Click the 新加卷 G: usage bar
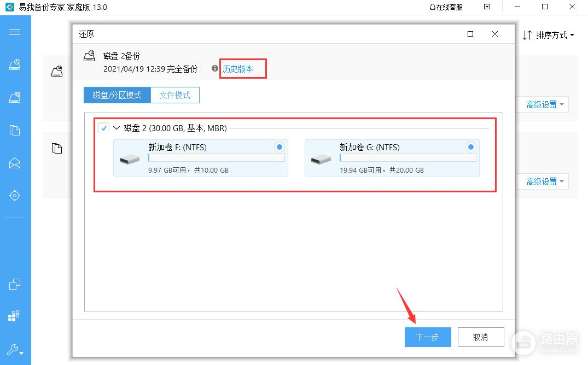Image resolution: width=588 pixels, height=365 pixels. pos(408,158)
